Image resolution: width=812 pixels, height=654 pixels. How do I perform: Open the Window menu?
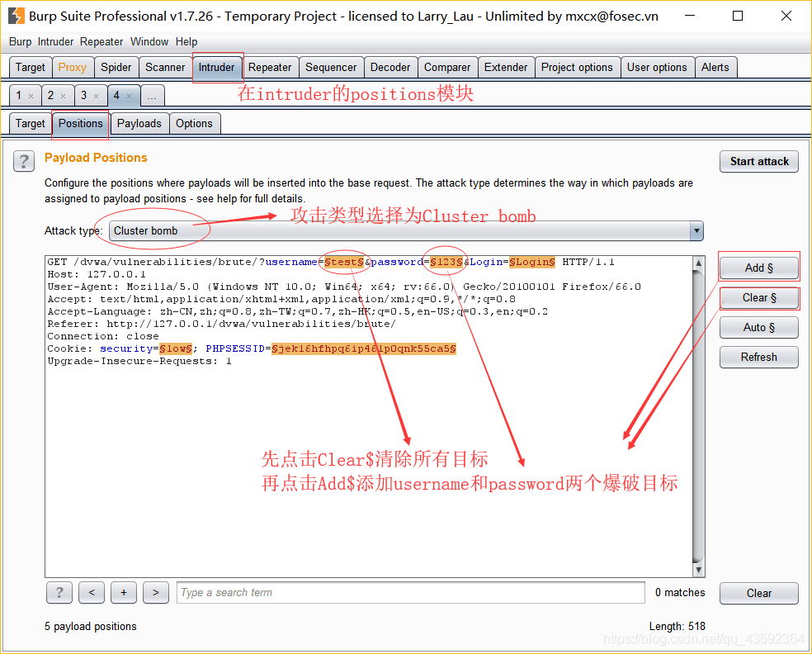pos(149,42)
